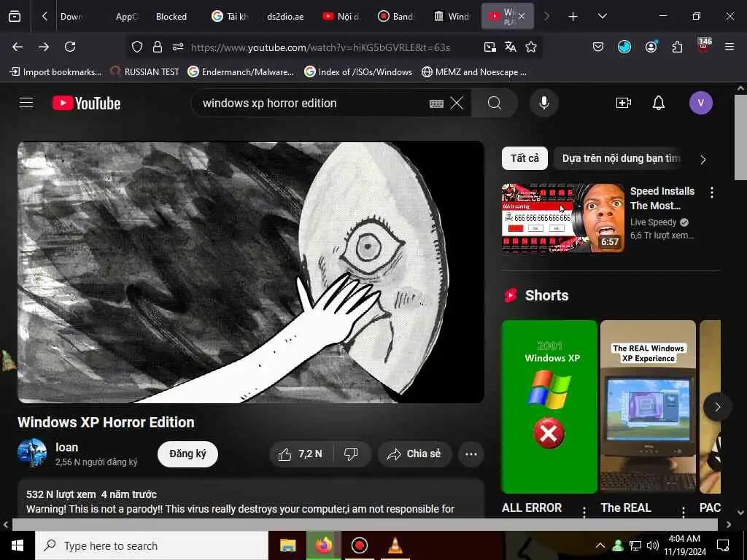Open the 2001 Windows XP short
Screen dimensions: 747x560
(x=549, y=406)
